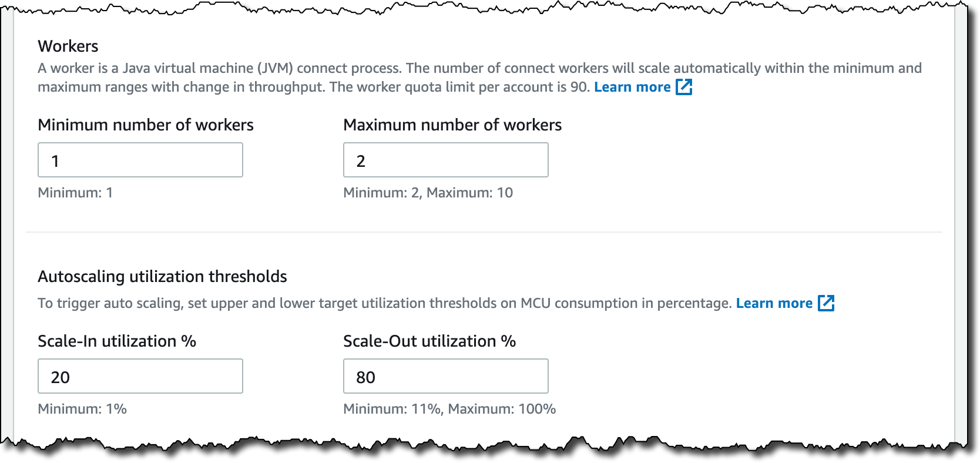Click the Minimum number of workers input field
Image resolution: width=980 pixels, height=463 pixels.
[x=140, y=160]
